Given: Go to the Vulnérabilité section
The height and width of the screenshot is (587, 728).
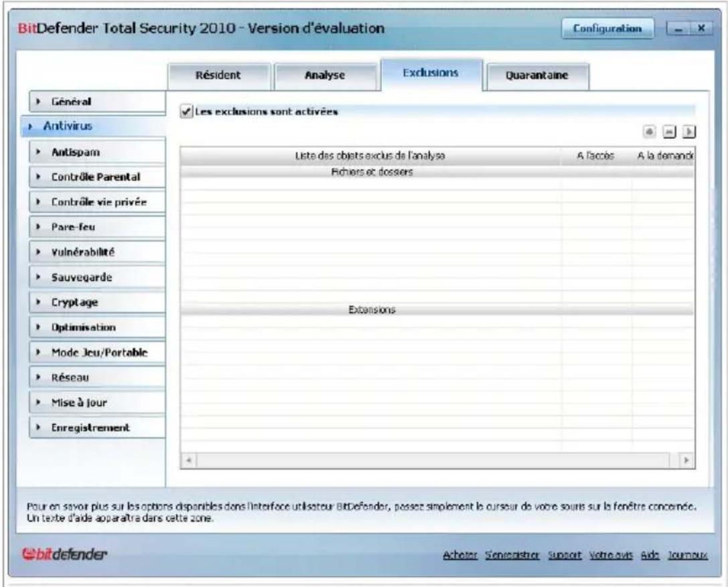Looking at the screenshot, I should tap(98, 252).
